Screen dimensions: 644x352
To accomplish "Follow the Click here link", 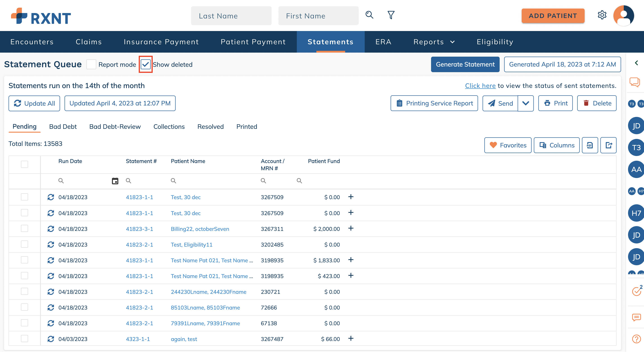I will pos(480,86).
